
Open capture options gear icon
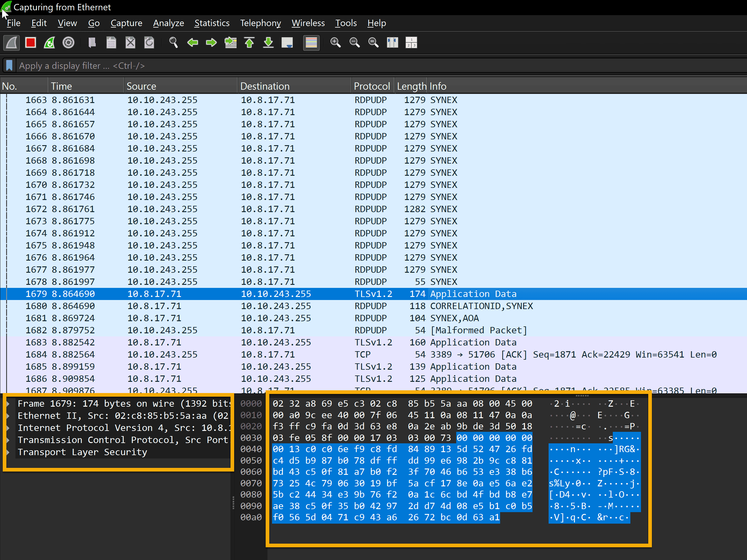(x=68, y=43)
